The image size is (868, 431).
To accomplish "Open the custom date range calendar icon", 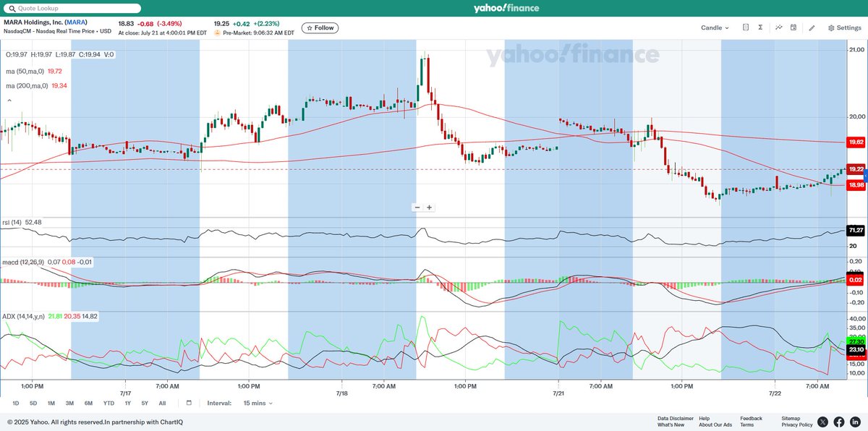I will tap(189, 403).
